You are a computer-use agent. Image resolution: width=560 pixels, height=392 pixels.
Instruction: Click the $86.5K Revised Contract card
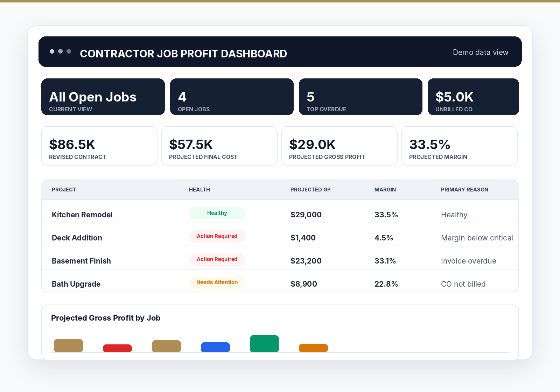point(99,146)
